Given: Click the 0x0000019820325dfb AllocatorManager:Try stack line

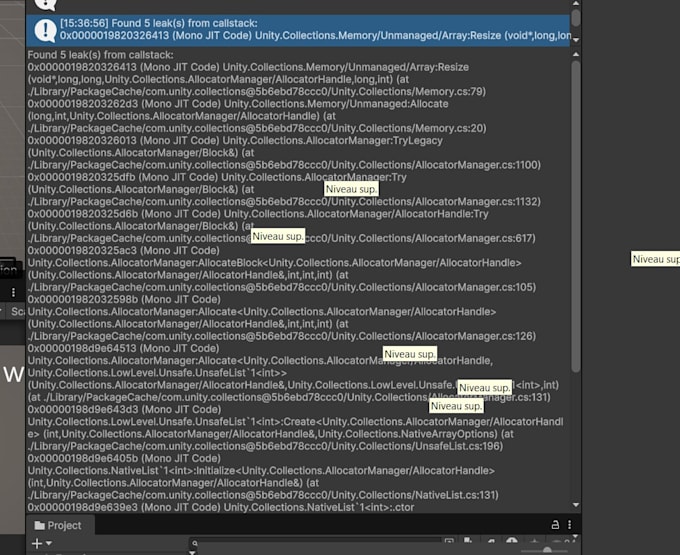Looking at the screenshot, I should [x=217, y=177].
